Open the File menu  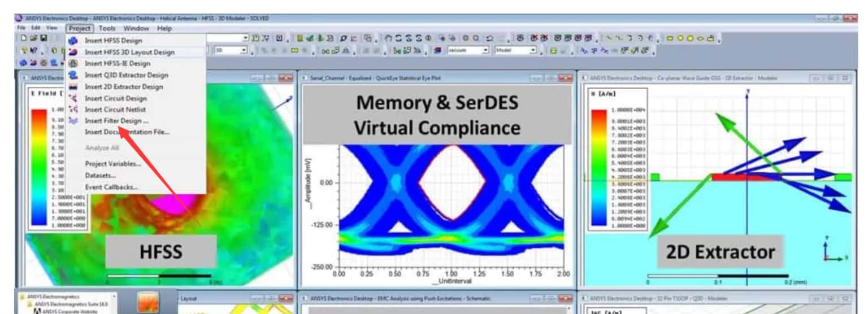(x=21, y=28)
